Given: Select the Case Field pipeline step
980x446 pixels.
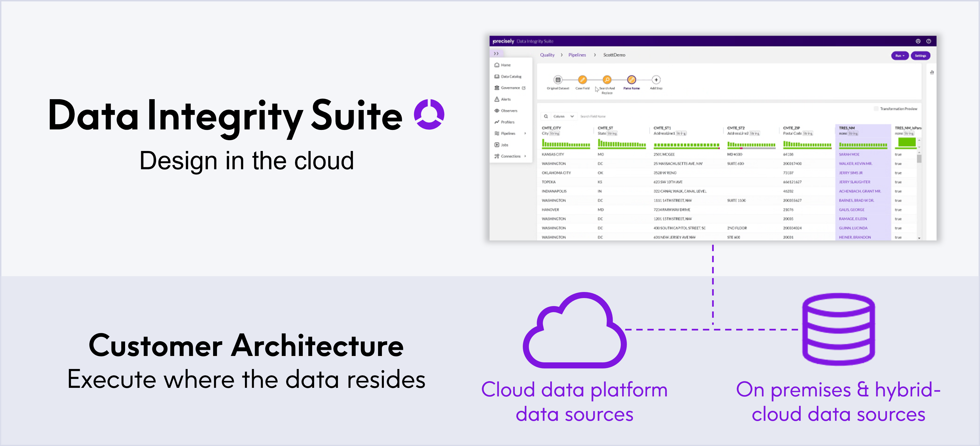Looking at the screenshot, I should tap(583, 80).
